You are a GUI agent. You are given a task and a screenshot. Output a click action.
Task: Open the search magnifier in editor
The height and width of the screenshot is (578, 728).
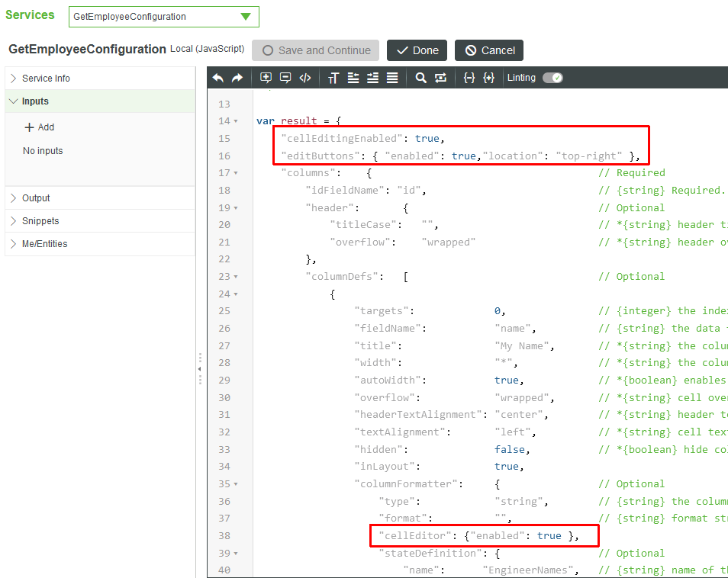point(420,78)
